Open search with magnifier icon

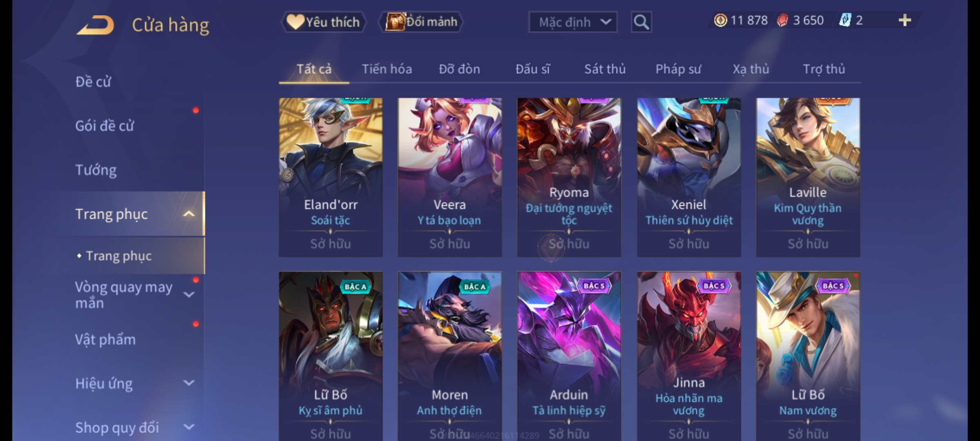point(641,22)
